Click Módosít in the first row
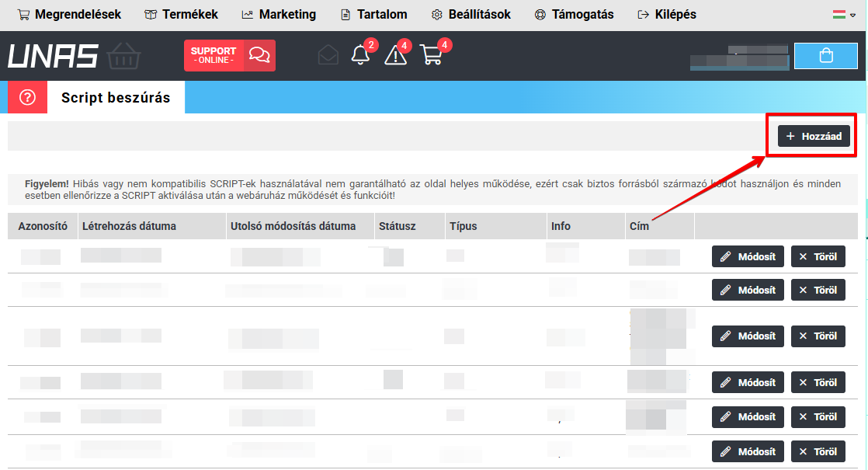This screenshot has width=868, height=470. 748,256
